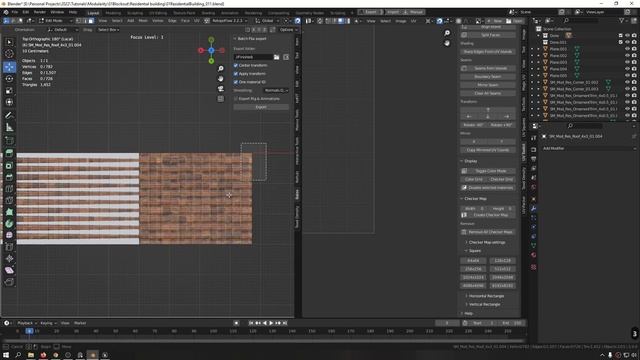
Task: Enable Export Rig & Animations checkbox
Action: [x=236, y=99]
